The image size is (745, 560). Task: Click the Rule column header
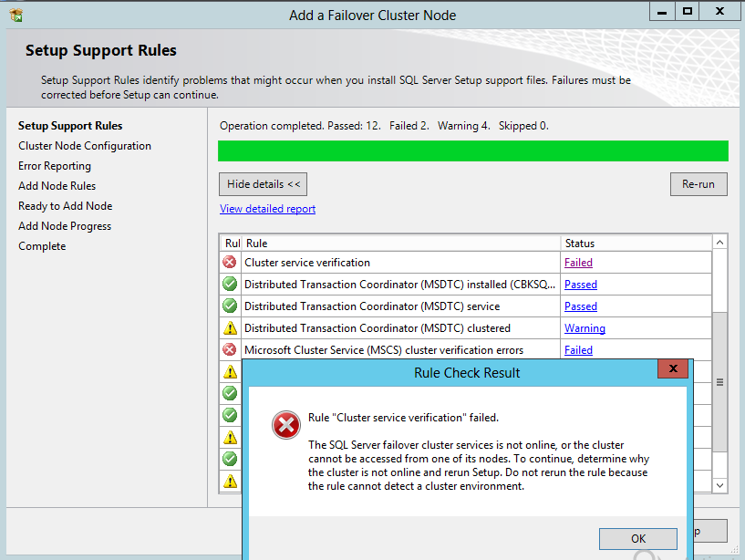[401, 243]
